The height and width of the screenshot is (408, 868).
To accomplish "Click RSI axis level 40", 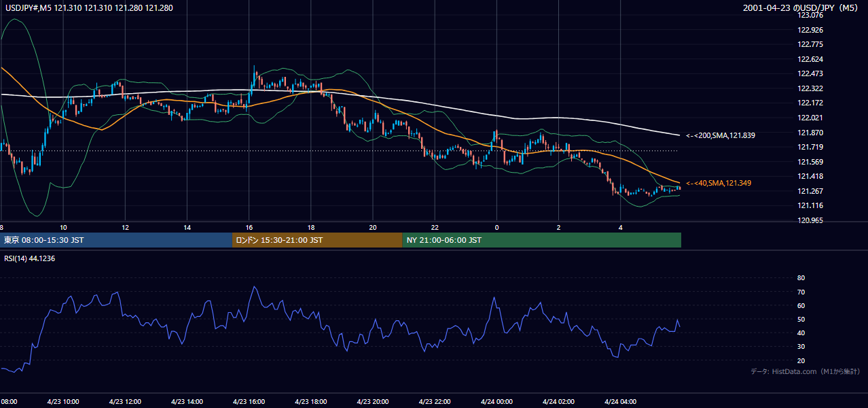I will pyautogui.click(x=801, y=333).
